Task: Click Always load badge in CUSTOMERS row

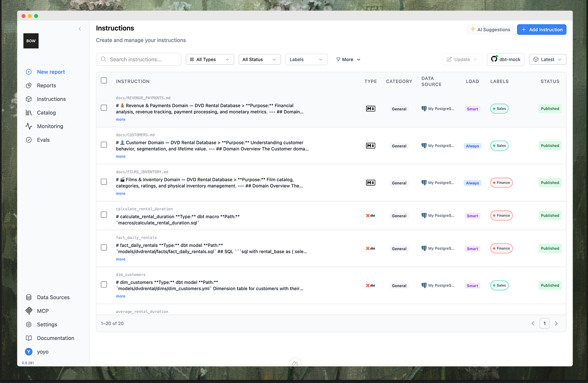Action: pos(472,146)
